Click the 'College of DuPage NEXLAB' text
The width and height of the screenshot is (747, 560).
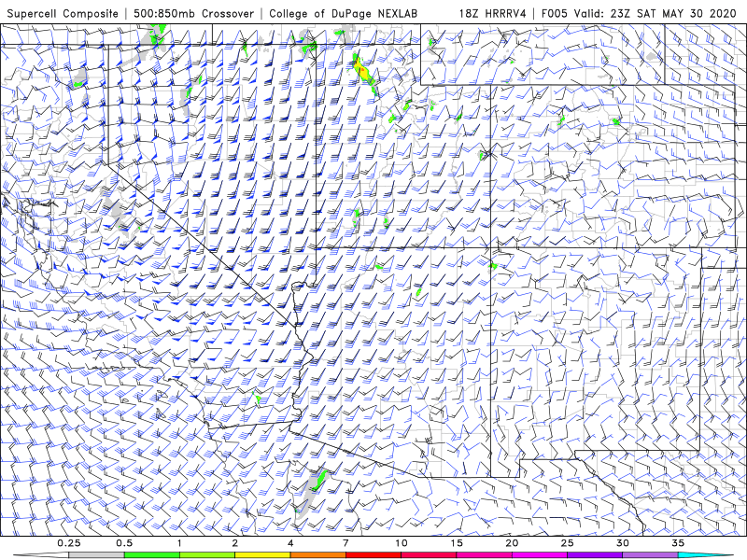click(343, 14)
